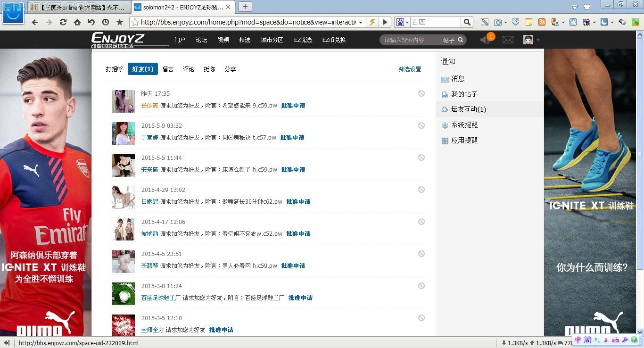Open IME settings wrench icon
Screen dimensions: 644x348
(625, 340)
